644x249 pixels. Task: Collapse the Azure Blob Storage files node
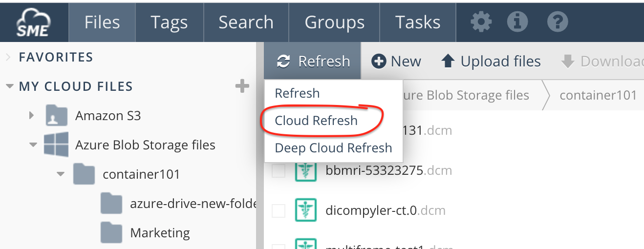pos(33,145)
